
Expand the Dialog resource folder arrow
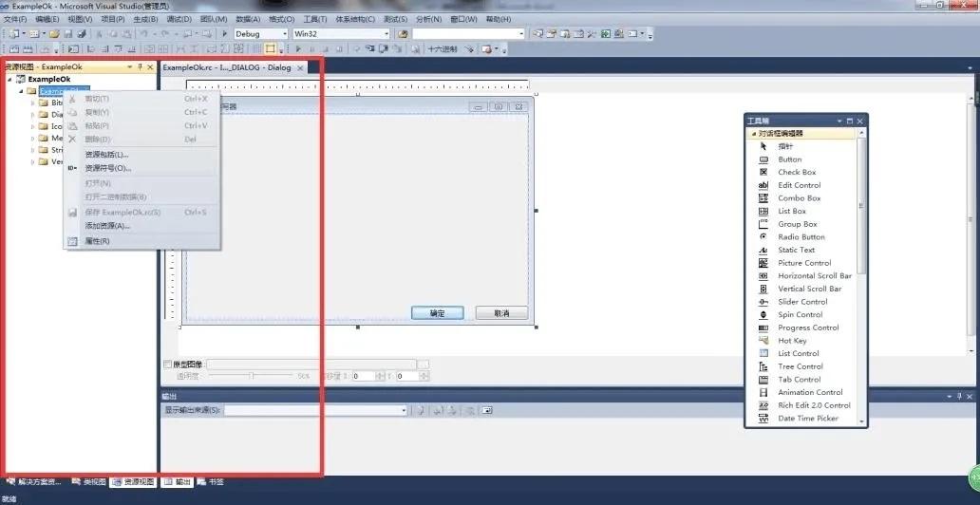click(x=33, y=114)
